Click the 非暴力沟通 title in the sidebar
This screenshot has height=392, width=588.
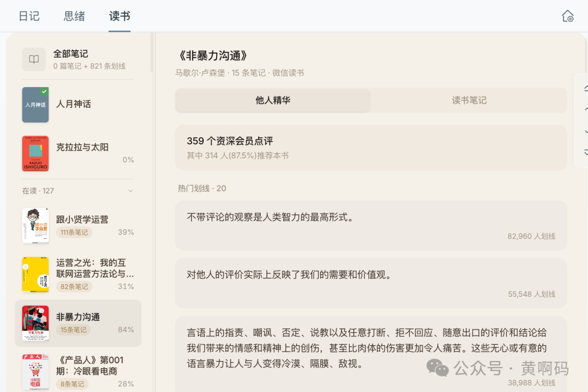[x=78, y=317]
